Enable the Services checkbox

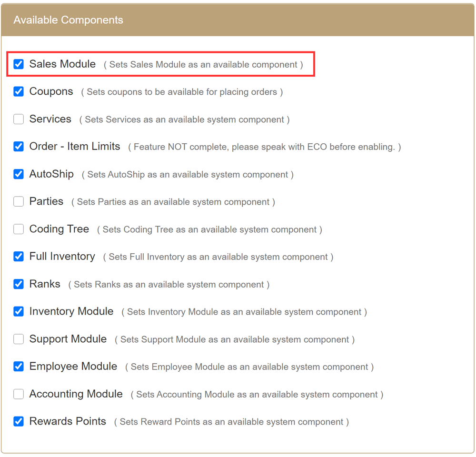pyautogui.click(x=19, y=119)
